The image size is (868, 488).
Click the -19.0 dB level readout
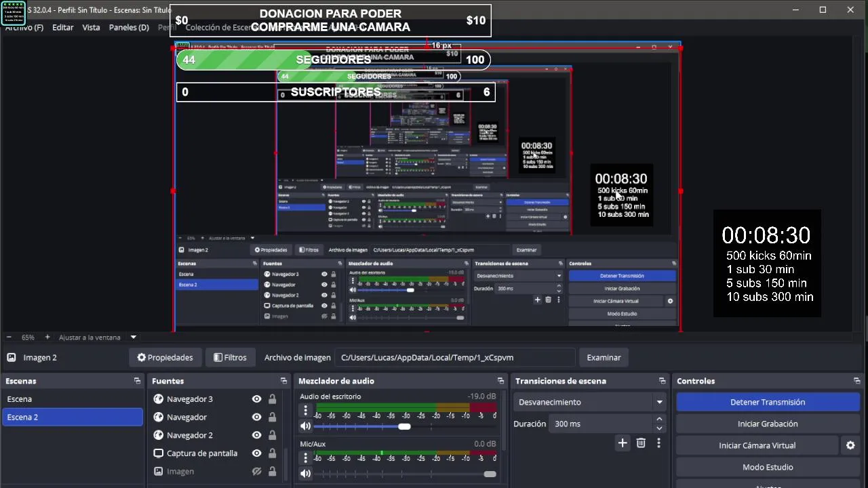point(481,396)
